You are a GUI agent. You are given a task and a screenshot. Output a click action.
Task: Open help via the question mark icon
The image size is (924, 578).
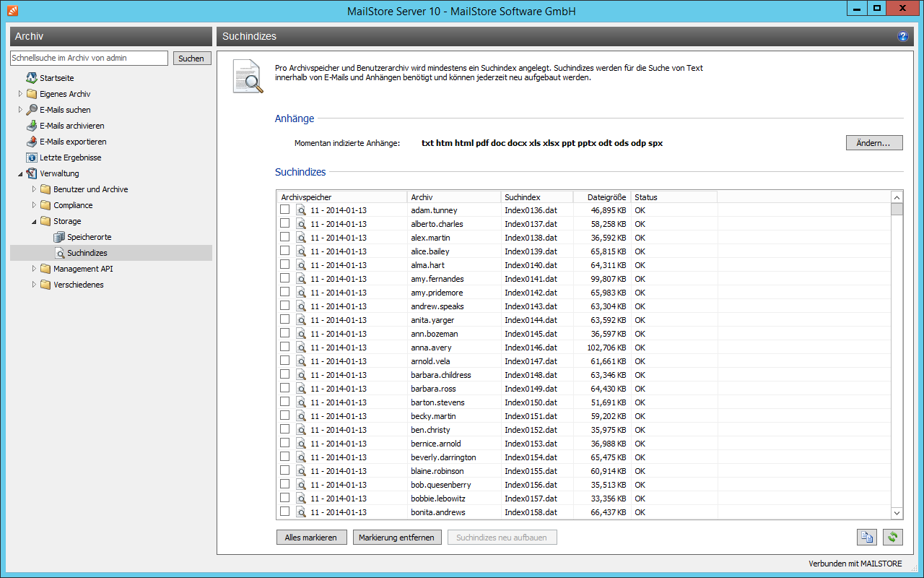click(x=902, y=36)
